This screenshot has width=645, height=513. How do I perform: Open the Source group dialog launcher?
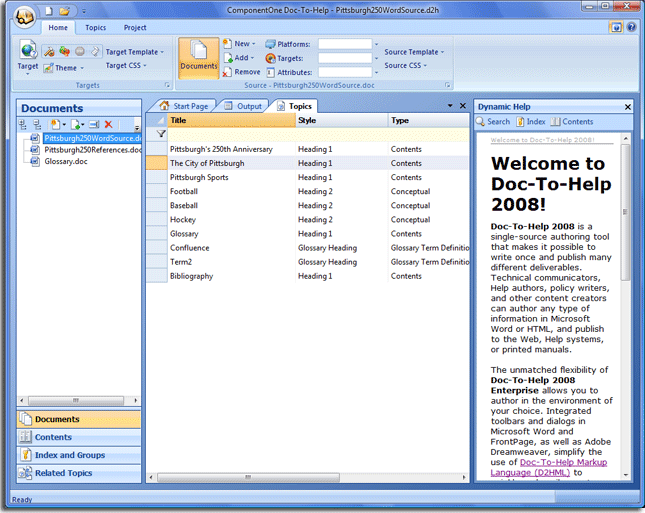(x=448, y=85)
